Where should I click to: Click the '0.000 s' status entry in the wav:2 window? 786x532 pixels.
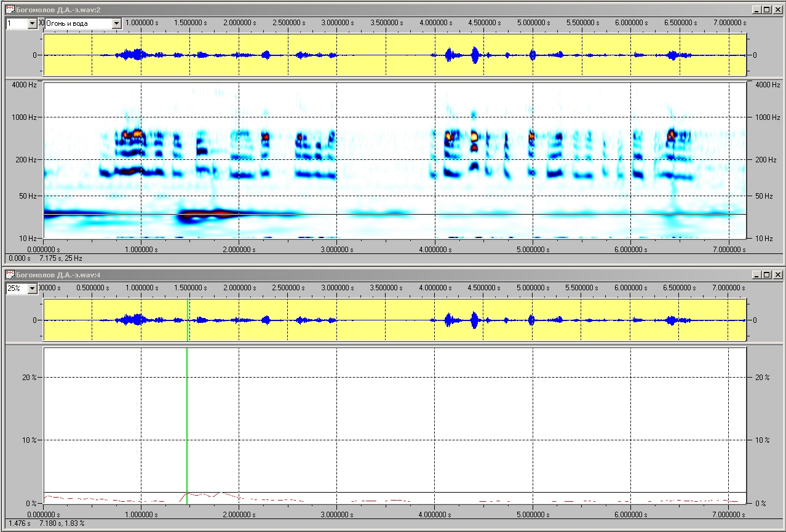coord(19,258)
